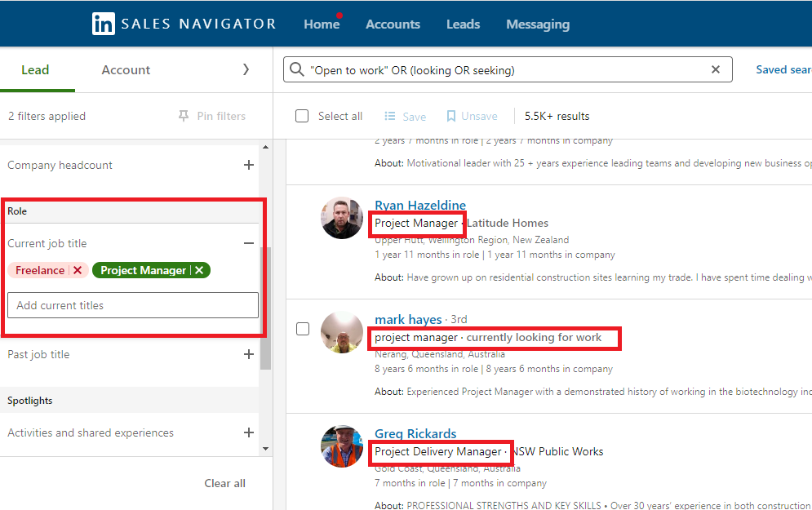Click the LinkedIn logo icon
812x510 pixels.
pos(104,24)
